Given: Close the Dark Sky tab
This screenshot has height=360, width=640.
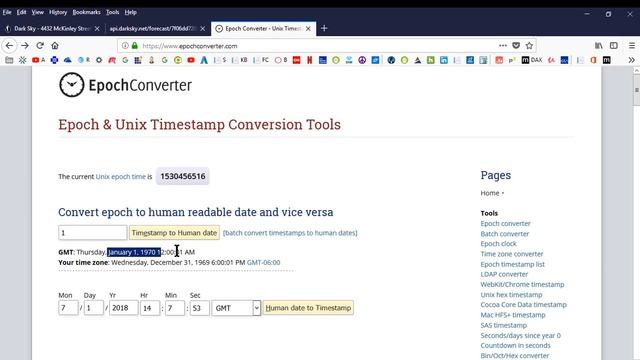Looking at the screenshot, I should tap(97, 29).
